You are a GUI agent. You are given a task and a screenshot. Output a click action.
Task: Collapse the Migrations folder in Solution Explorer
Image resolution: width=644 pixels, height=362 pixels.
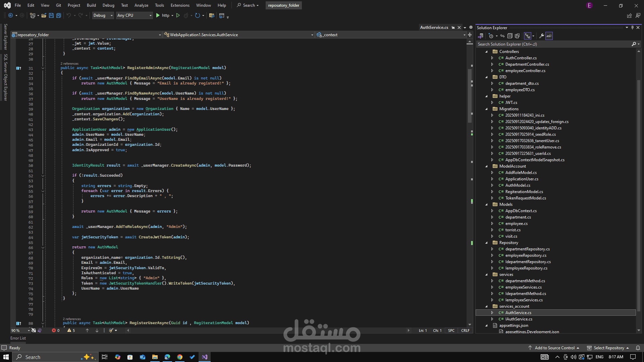coord(486,109)
